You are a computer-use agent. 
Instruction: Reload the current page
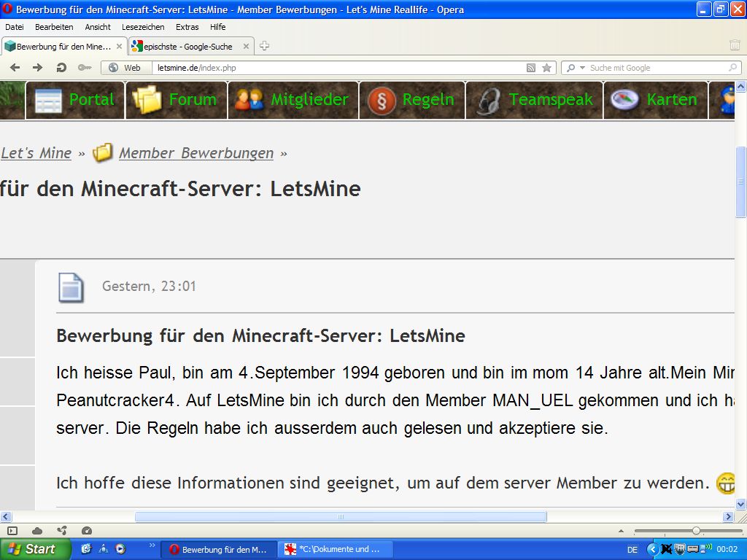pyautogui.click(x=61, y=68)
